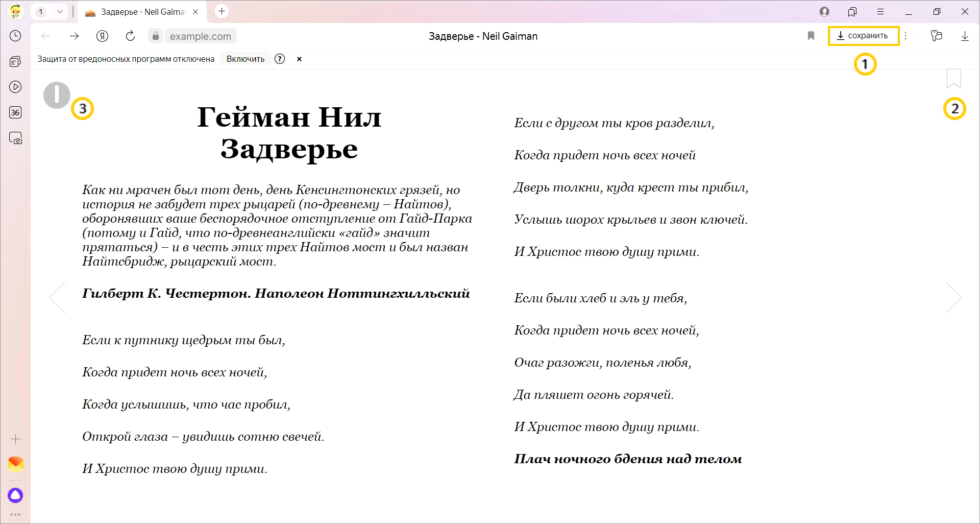The height and width of the screenshot is (524, 980).
Task: Open a new tab with plus button
Action: (222, 11)
